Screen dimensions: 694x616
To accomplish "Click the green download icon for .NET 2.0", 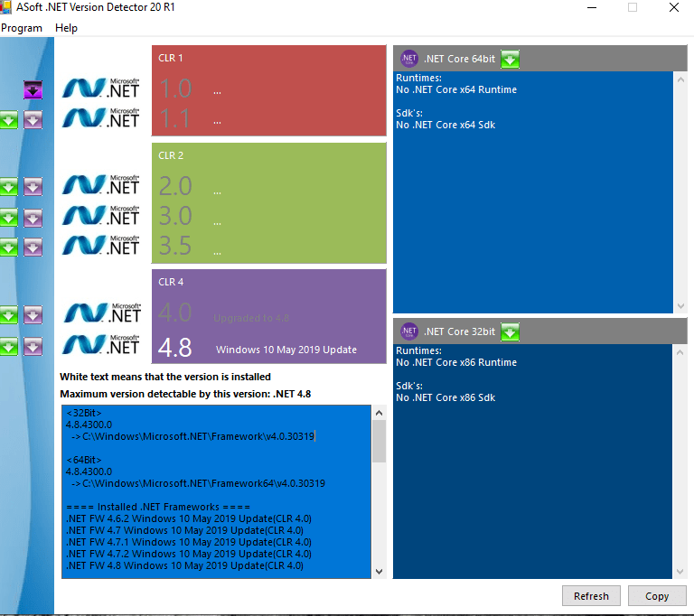I will tap(8, 187).
